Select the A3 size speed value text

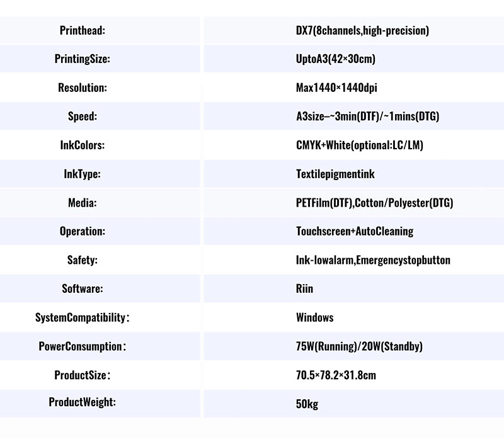[x=367, y=117]
